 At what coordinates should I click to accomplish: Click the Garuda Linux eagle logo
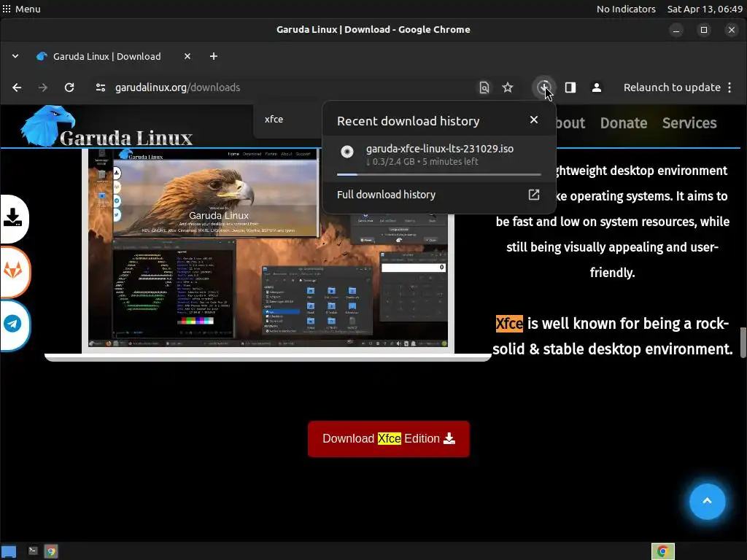48,126
